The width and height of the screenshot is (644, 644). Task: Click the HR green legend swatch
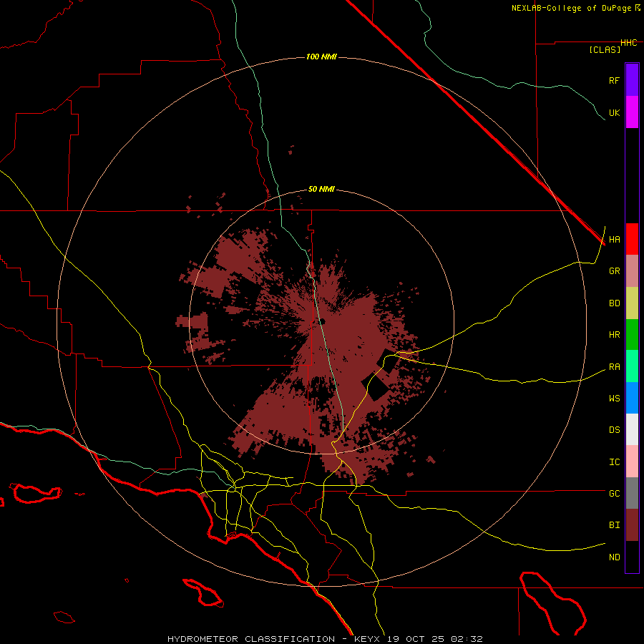pyautogui.click(x=632, y=335)
